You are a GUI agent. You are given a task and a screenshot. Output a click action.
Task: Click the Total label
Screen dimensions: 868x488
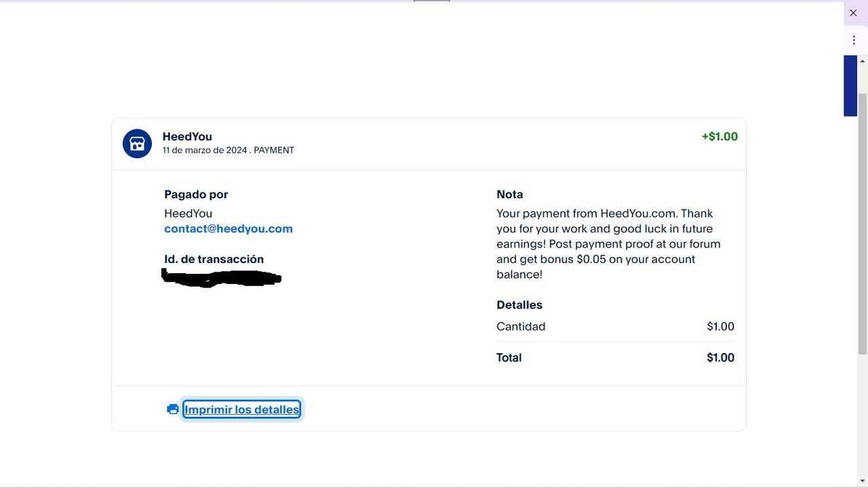509,358
